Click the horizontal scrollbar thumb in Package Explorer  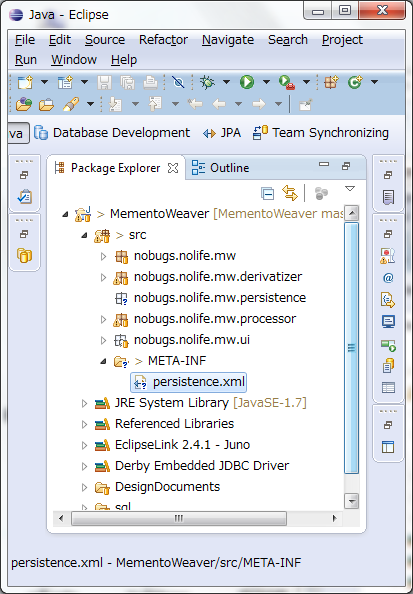point(179,518)
